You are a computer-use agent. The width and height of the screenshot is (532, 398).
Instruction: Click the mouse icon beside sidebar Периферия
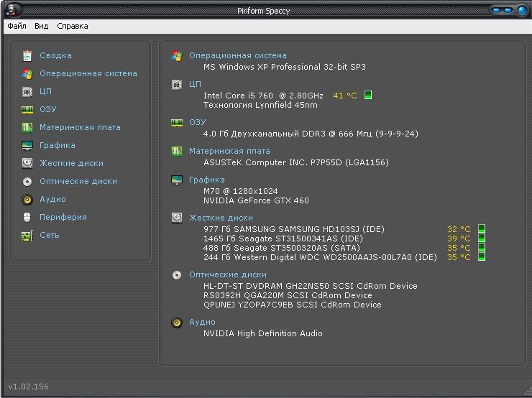(x=27, y=217)
